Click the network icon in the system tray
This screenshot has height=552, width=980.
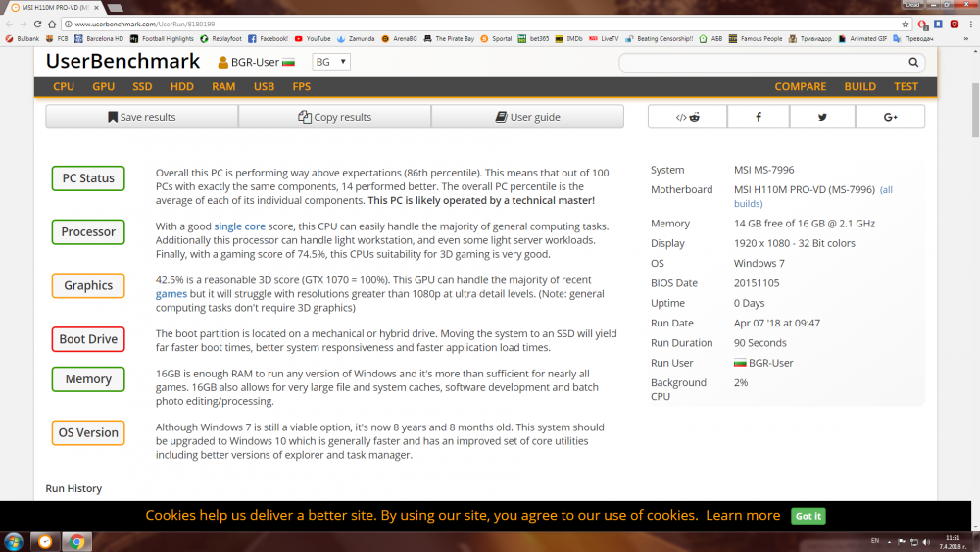(913, 542)
